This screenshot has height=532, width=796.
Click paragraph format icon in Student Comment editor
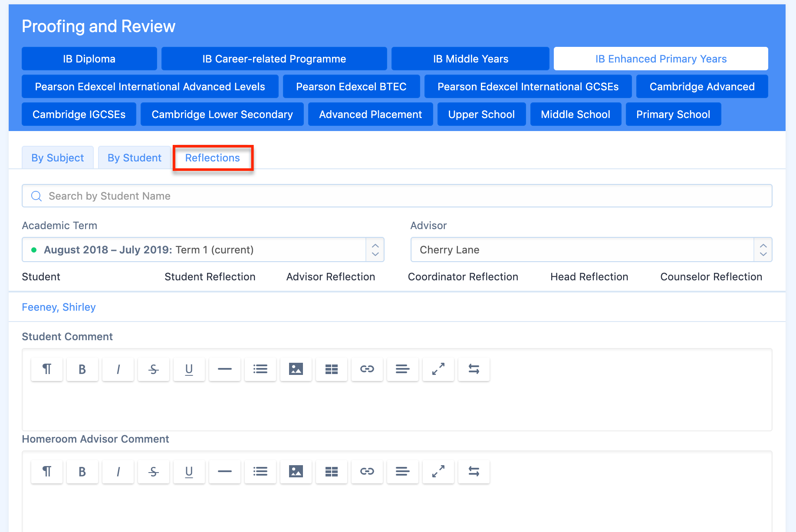tap(47, 369)
